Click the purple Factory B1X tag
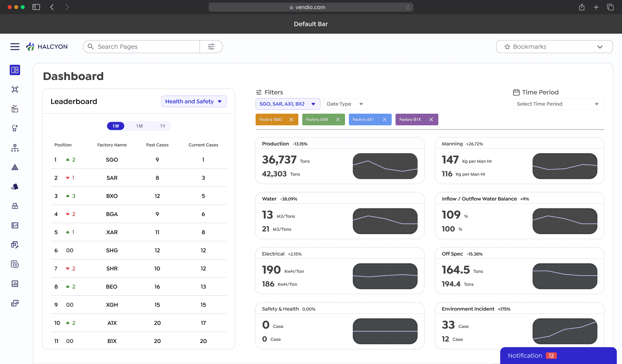 point(410,119)
